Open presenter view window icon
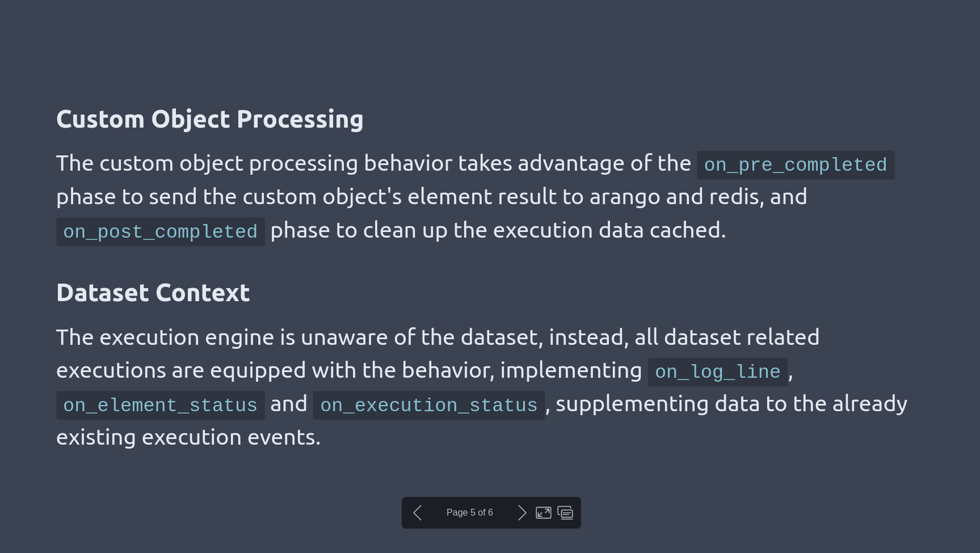The height and width of the screenshot is (553, 980). (565, 513)
